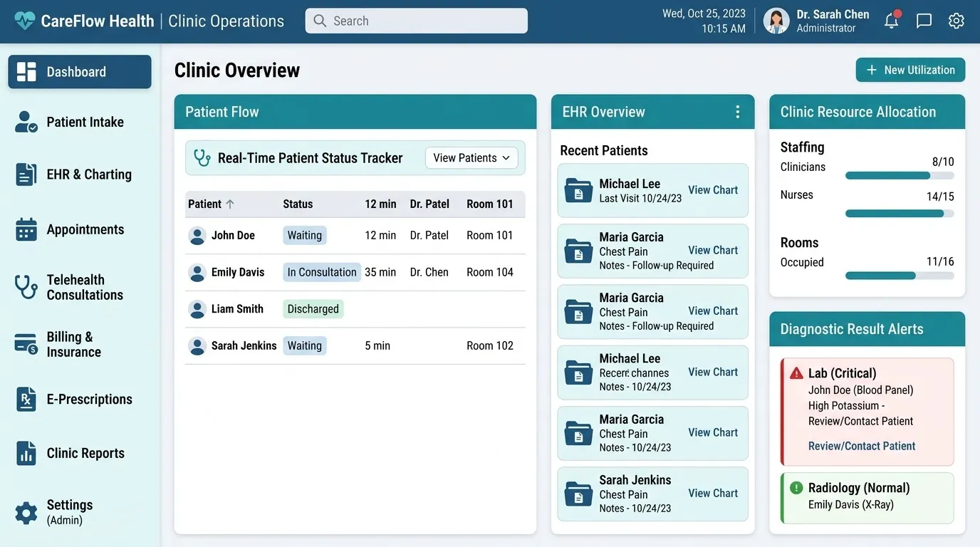The height and width of the screenshot is (547, 980).
Task: Click green icon on Radiology (Normal) alert
Action: pos(796,488)
